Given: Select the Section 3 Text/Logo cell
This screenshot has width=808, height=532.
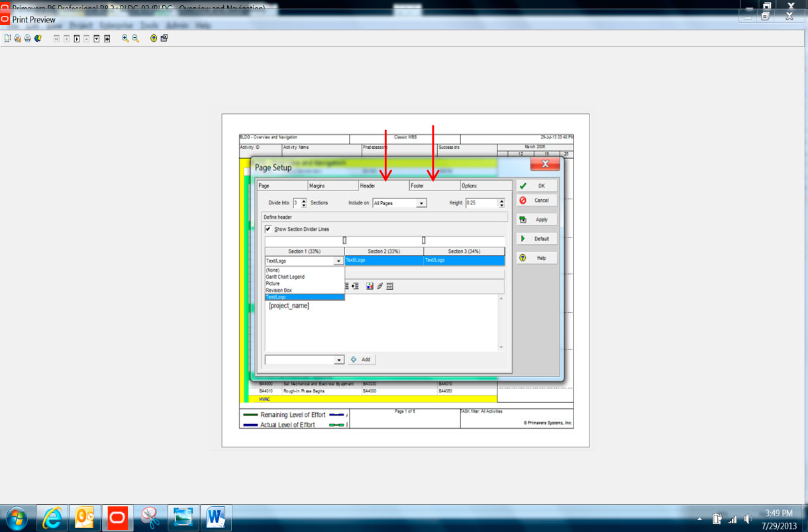Looking at the screenshot, I should coord(464,261).
